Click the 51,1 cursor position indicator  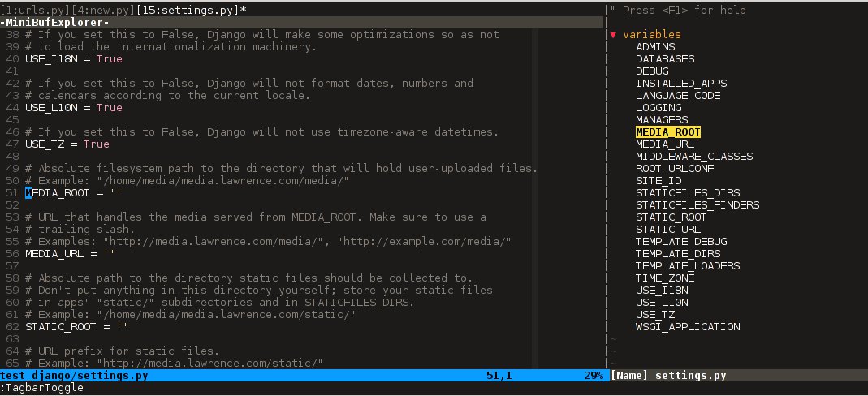click(x=499, y=376)
